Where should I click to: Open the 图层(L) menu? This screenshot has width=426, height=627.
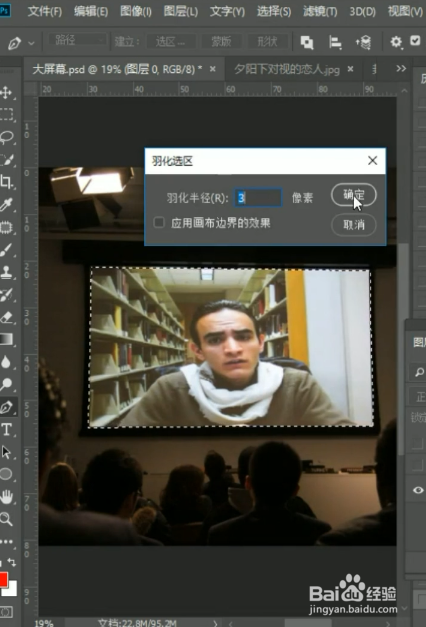[x=181, y=11]
